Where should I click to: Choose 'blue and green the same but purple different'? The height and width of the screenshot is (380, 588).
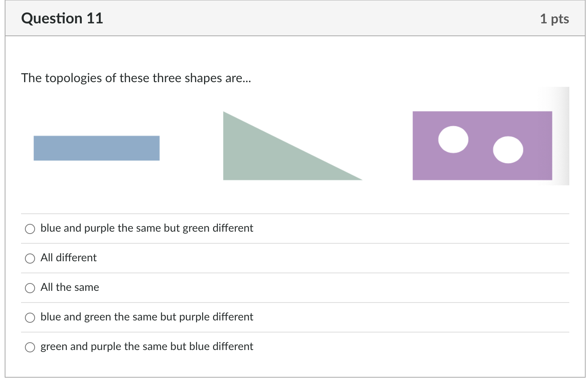(x=30, y=317)
